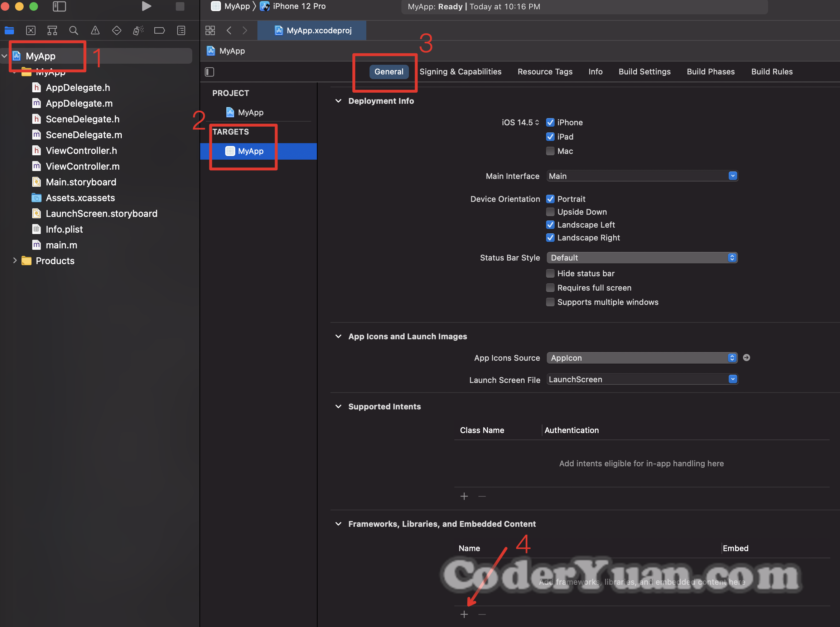
Task: Open the Build Rules tab
Action: pos(772,72)
